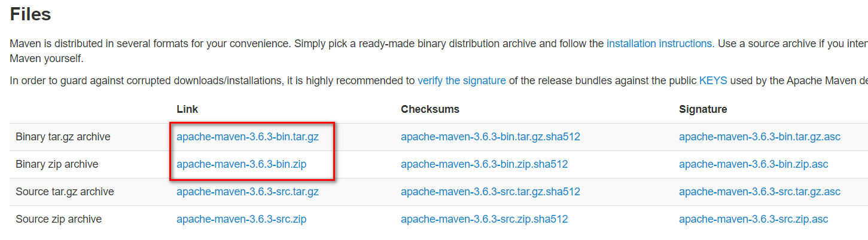
Task: Download apache-maven-3.6.3-bin.zip binary archive
Action: (242, 164)
